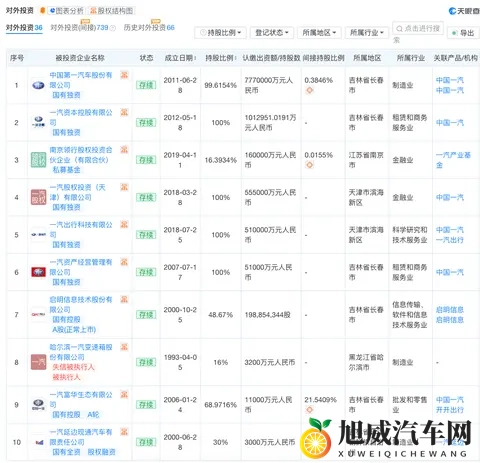Open the 一汽产业基金 related product link
This screenshot has width=480, height=463.
[x=453, y=160]
